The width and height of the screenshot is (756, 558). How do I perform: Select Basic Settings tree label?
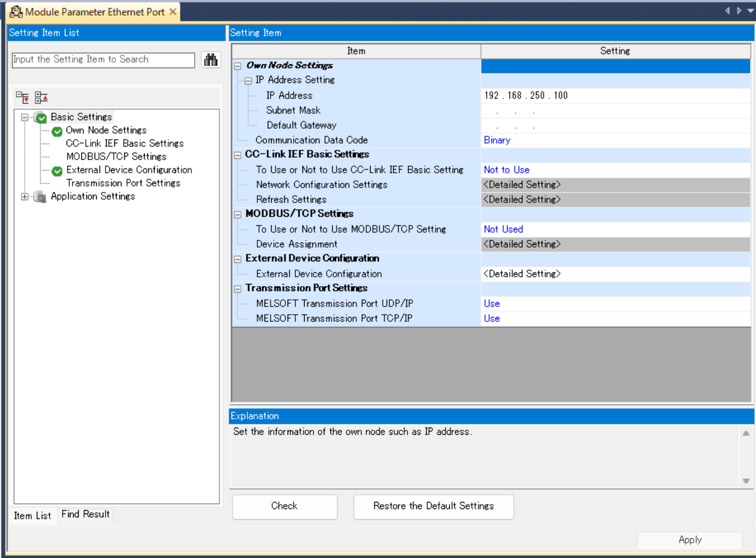pos(81,117)
